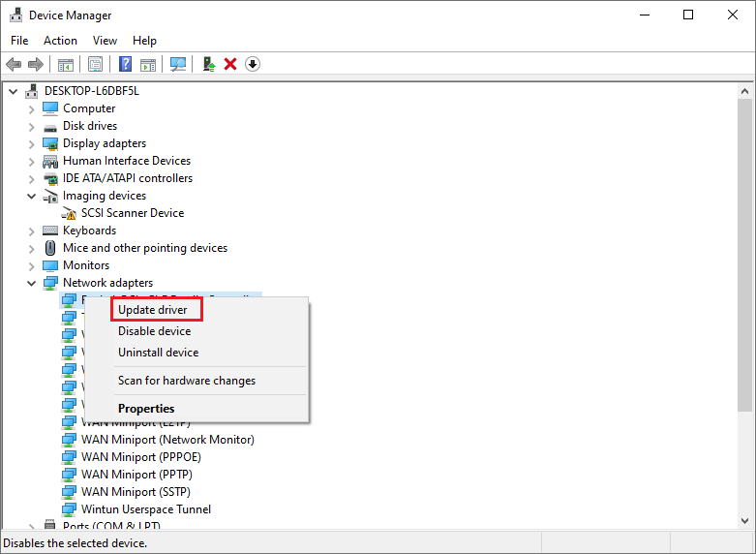Click the black down-arrow circle toolbar icon
Image resolution: width=756 pixels, height=554 pixels.
[253, 64]
